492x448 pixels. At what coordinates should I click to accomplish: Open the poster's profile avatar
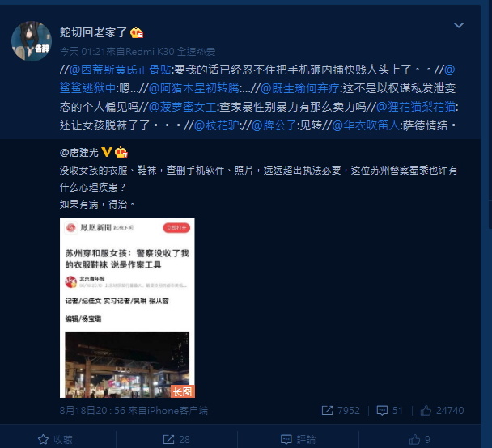point(32,40)
